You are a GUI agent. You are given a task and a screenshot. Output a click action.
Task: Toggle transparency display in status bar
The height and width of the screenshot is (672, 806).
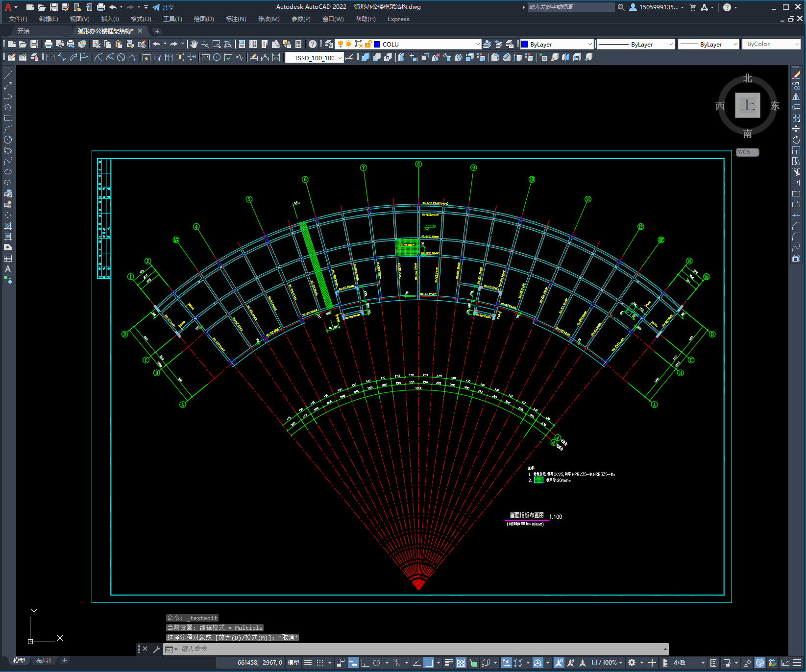click(x=461, y=663)
